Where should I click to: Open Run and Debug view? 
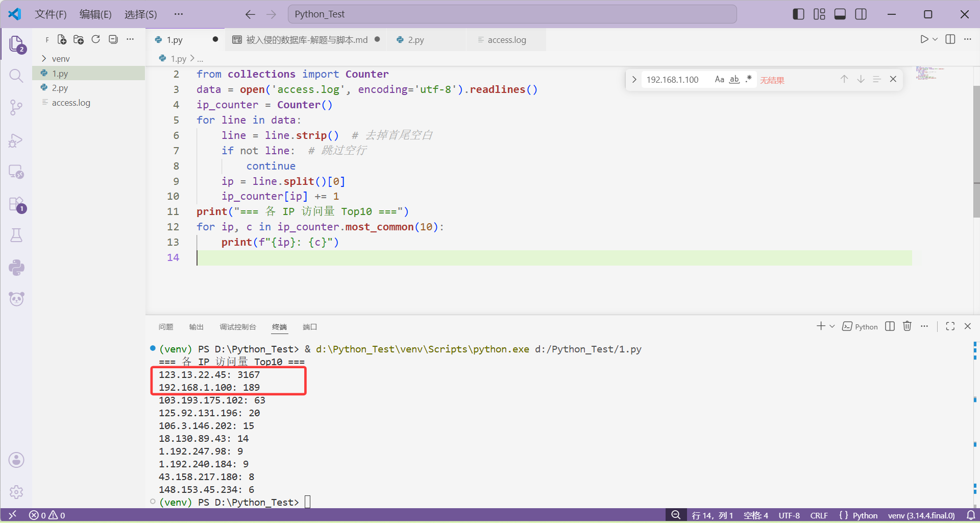[x=16, y=140]
